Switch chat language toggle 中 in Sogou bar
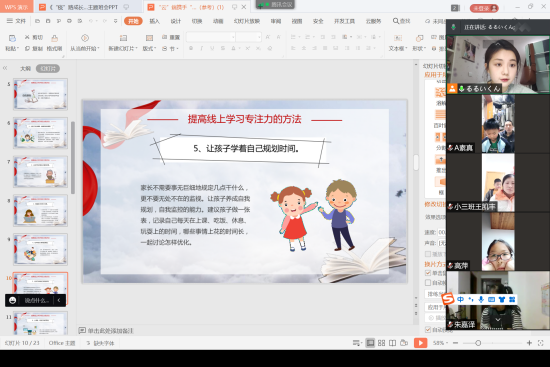The height and width of the screenshot is (367, 550). (461, 299)
